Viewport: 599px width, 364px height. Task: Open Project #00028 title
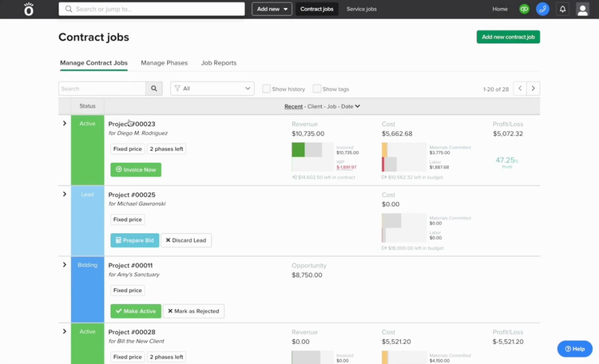(132, 332)
